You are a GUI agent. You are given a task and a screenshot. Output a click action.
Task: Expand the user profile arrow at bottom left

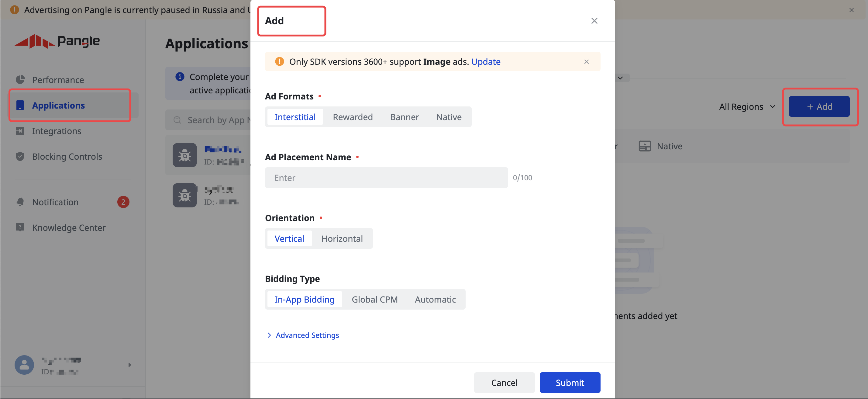pyautogui.click(x=129, y=365)
